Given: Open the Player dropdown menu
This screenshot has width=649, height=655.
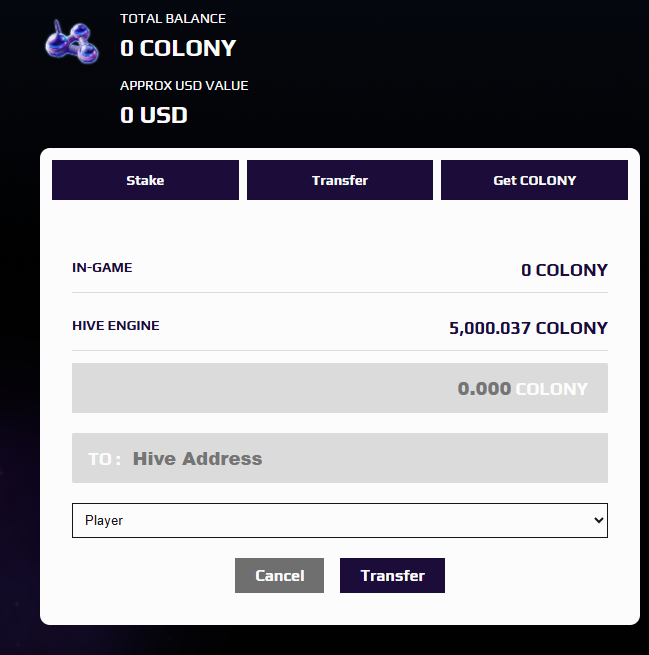Looking at the screenshot, I should tap(340, 520).
